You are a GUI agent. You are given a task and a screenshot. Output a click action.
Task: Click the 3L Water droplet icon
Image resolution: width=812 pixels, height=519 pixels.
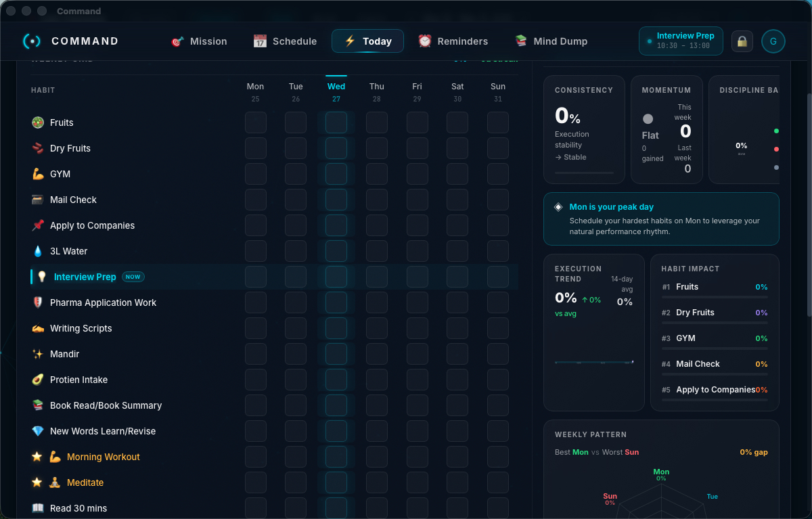[x=38, y=251]
